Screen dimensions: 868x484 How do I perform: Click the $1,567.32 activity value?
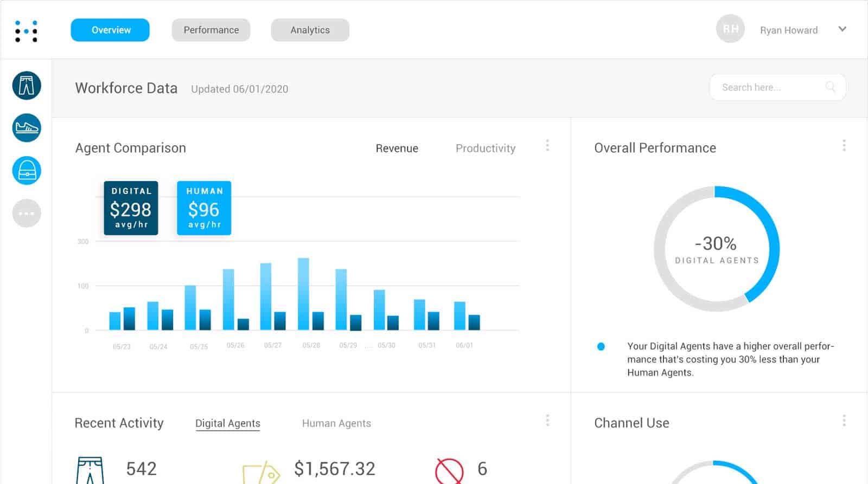(335, 468)
